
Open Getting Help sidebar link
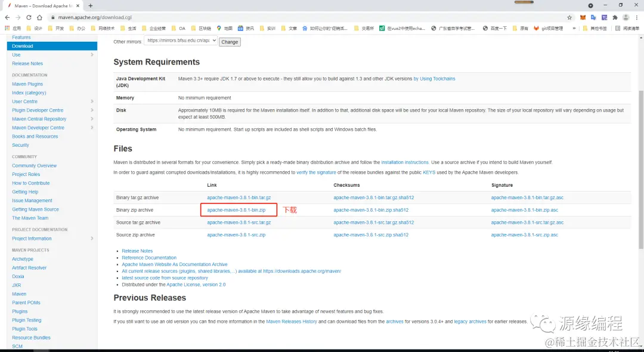coord(25,192)
